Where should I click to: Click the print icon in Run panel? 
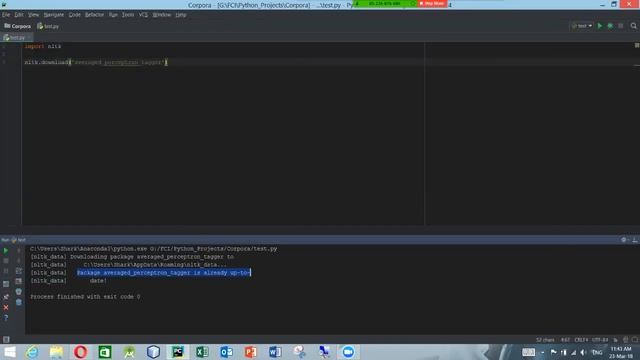point(19,291)
